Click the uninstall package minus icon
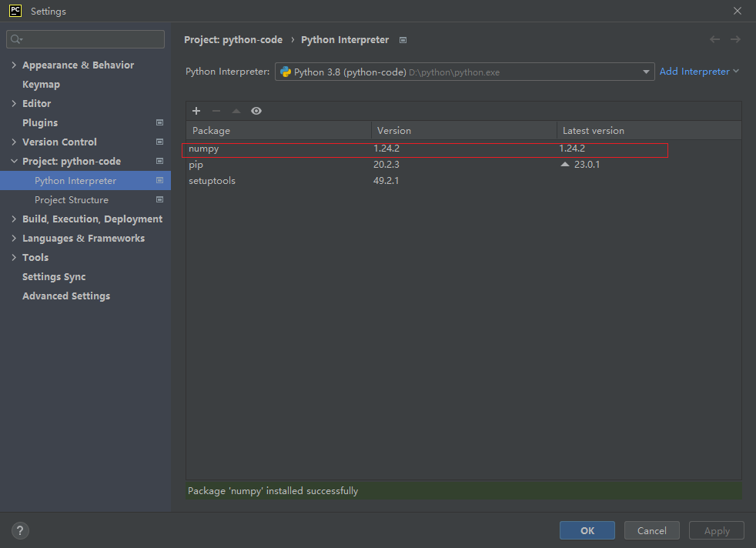 (x=216, y=111)
